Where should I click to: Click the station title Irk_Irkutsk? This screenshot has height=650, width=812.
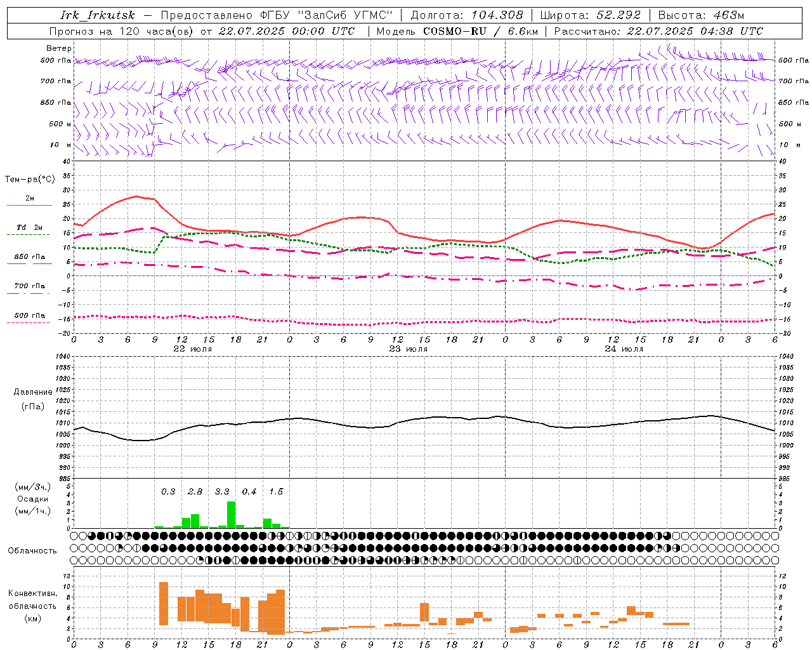[98, 15]
